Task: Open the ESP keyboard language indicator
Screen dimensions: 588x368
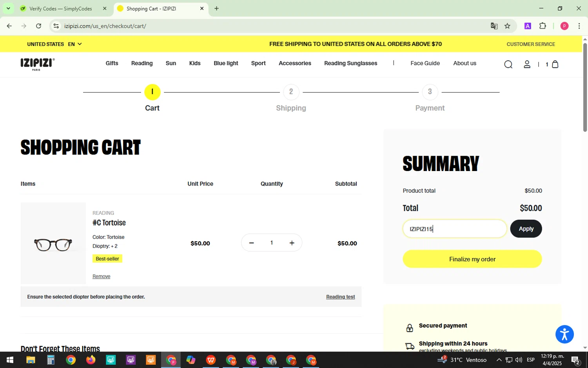Action: coord(531,360)
